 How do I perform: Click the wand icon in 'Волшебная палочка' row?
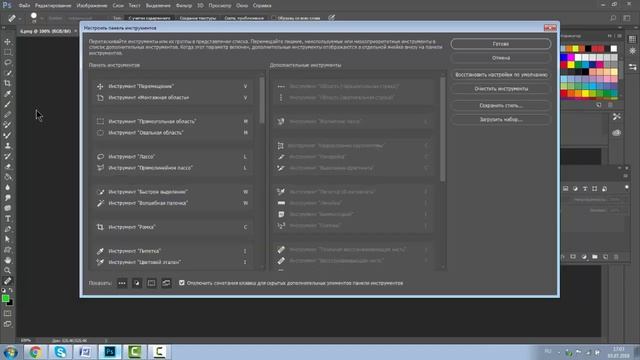tap(100, 203)
